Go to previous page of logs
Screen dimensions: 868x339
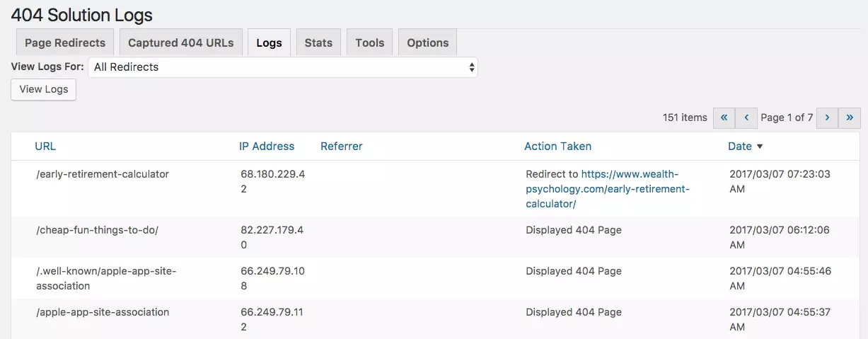(746, 117)
